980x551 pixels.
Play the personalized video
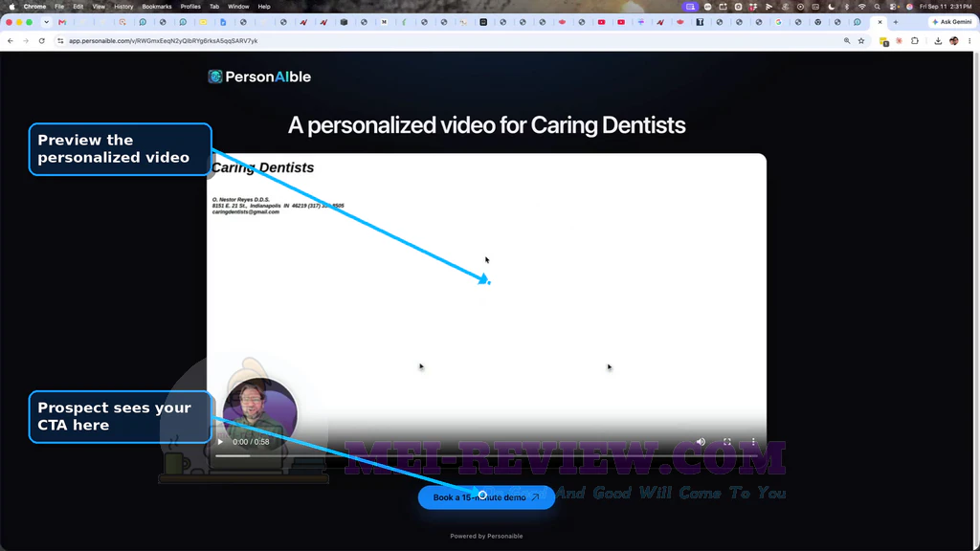click(220, 442)
